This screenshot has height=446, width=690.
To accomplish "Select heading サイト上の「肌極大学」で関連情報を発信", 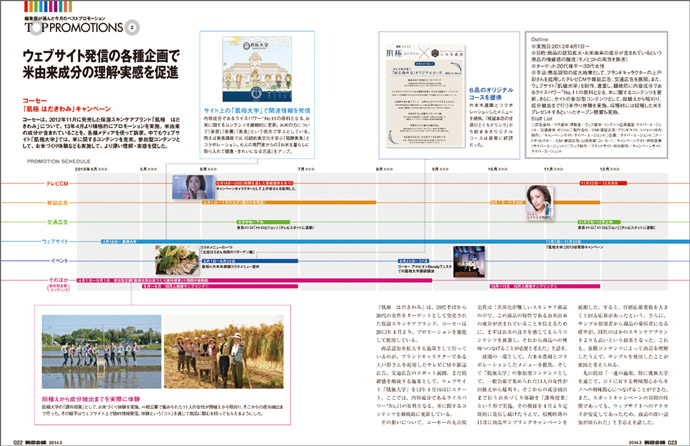I will [257, 110].
